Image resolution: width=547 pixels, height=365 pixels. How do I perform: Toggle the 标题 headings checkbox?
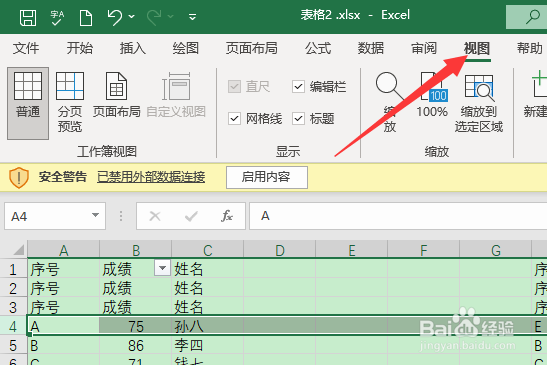(298, 119)
